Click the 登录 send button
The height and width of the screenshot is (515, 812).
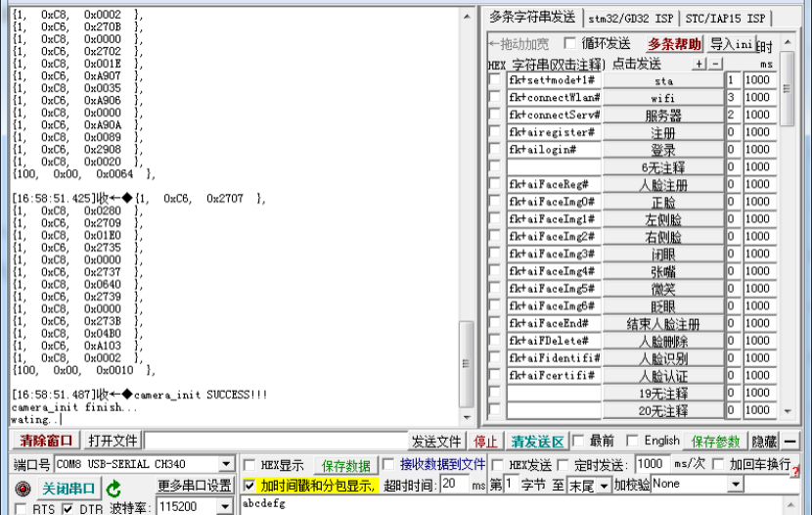pyautogui.click(x=663, y=150)
